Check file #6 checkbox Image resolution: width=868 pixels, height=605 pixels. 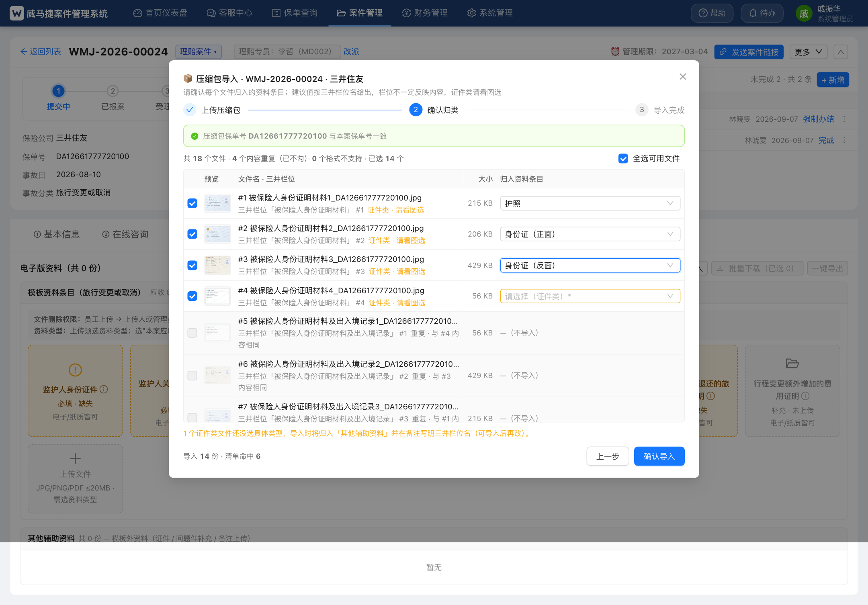pos(192,376)
